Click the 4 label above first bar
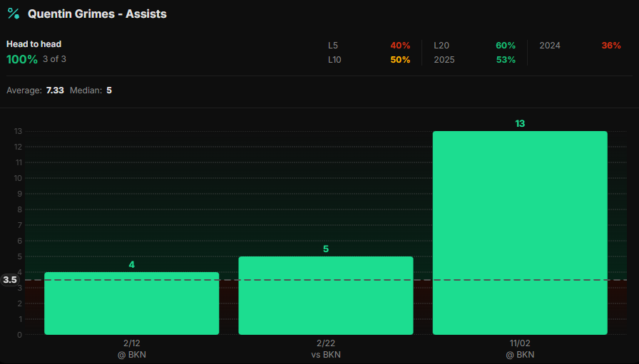 132,265
